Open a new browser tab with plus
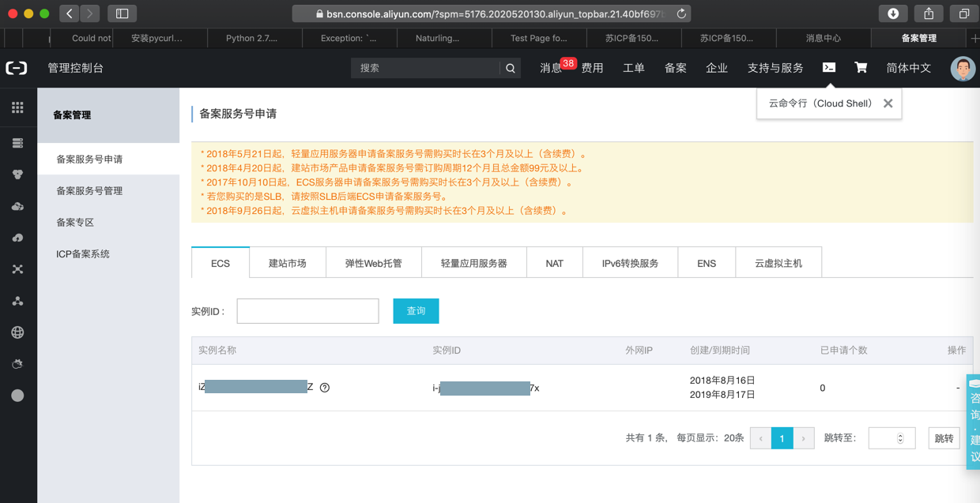The height and width of the screenshot is (503, 980). 974,38
